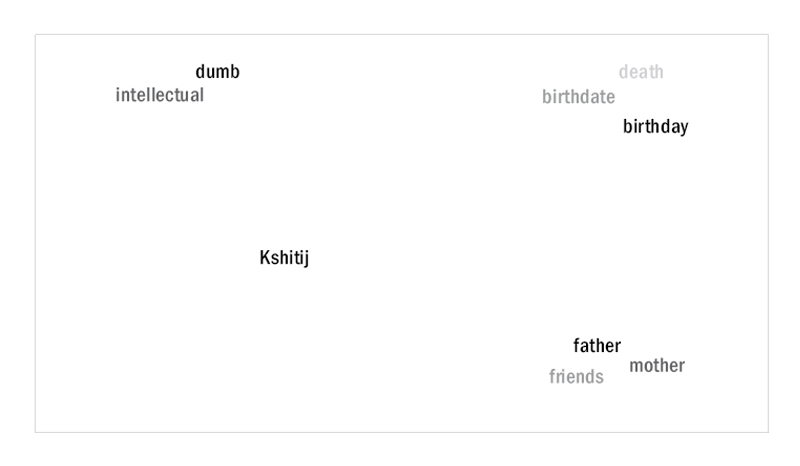
Task: Click the word "dumb"
Action: click(x=217, y=71)
